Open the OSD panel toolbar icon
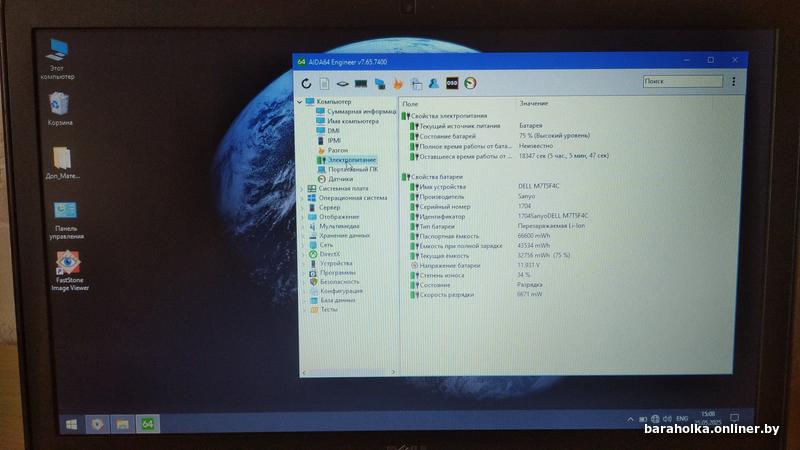The image size is (800, 450). pos(452,83)
